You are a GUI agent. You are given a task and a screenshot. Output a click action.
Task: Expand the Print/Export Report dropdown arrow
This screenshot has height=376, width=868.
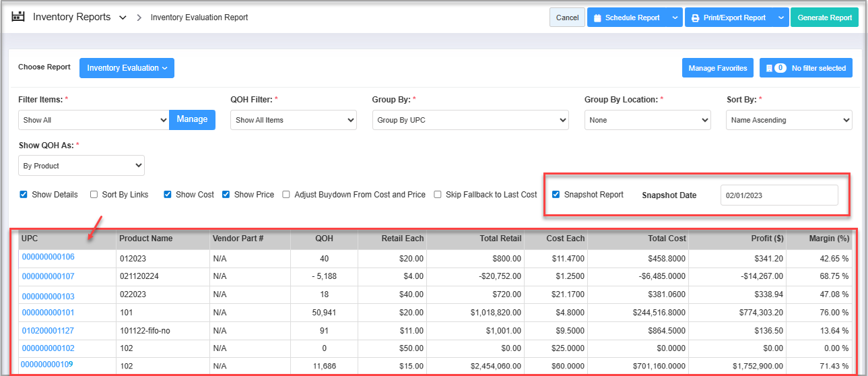[x=780, y=18]
